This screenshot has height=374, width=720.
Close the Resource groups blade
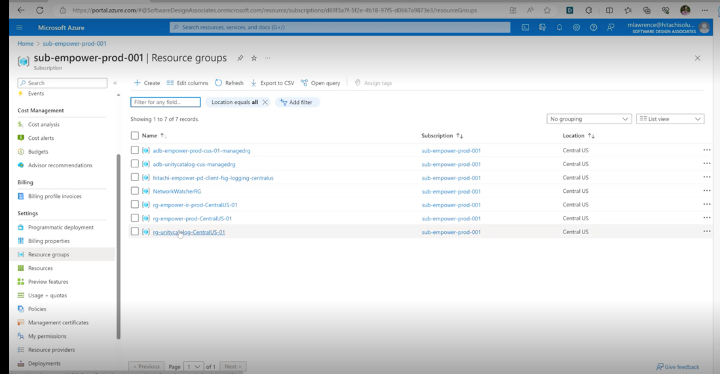tap(698, 58)
